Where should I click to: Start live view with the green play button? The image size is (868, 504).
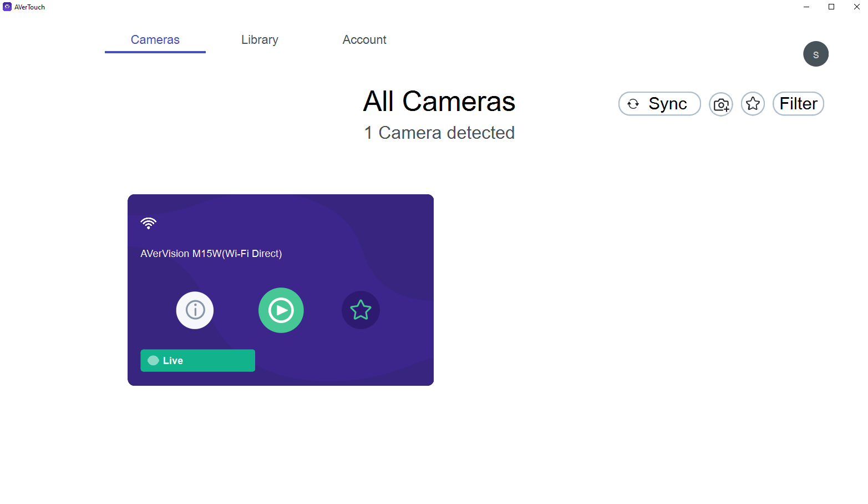[281, 310]
